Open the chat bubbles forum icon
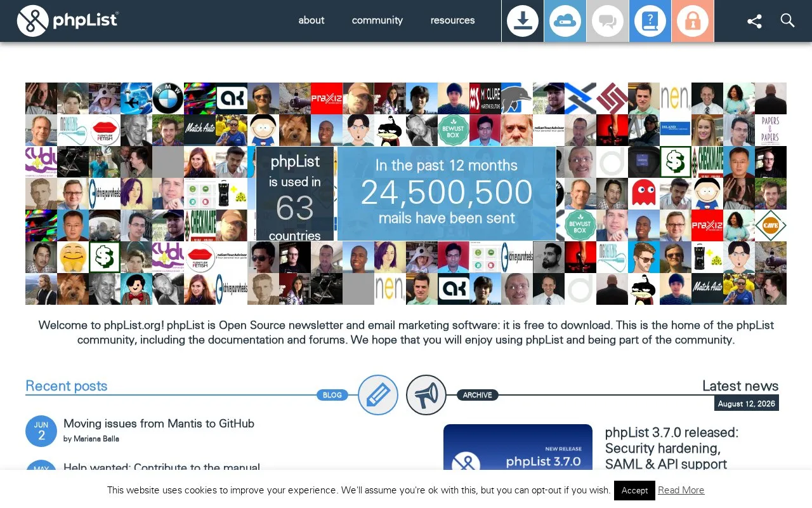This screenshot has height=508, width=812. click(x=608, y=21)
